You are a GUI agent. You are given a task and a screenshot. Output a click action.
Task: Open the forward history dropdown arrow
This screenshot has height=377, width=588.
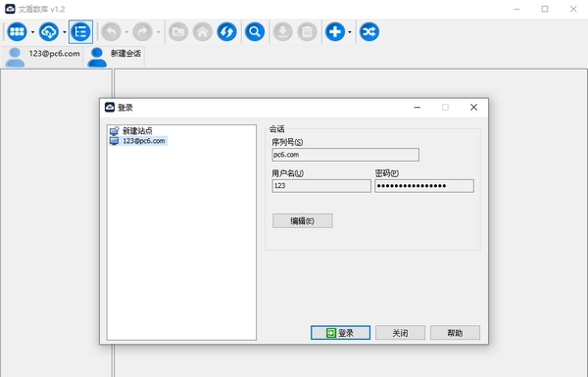(x=159, y=32)
